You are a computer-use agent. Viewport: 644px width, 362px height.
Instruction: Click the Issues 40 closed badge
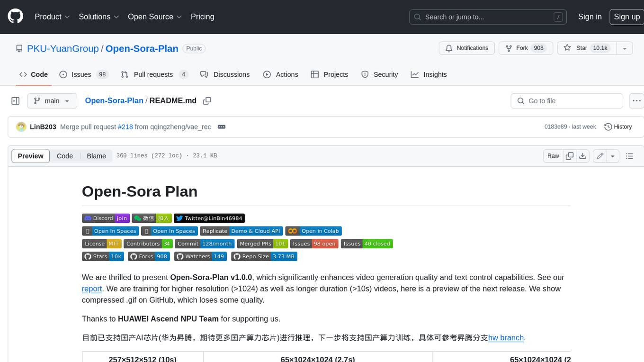pos(367,244)
